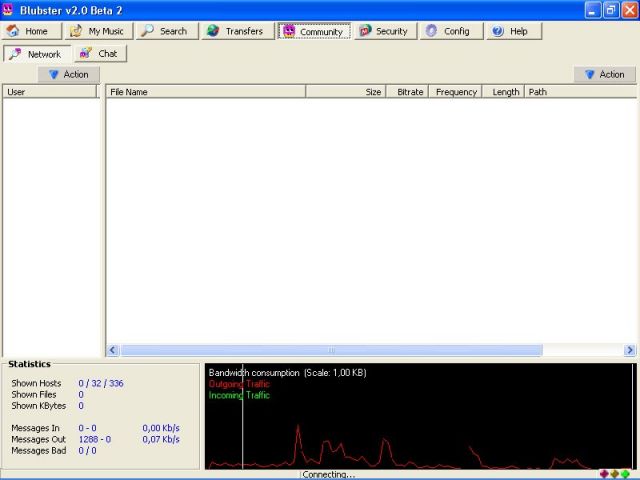Open the Transfers view

click(235, 31)
